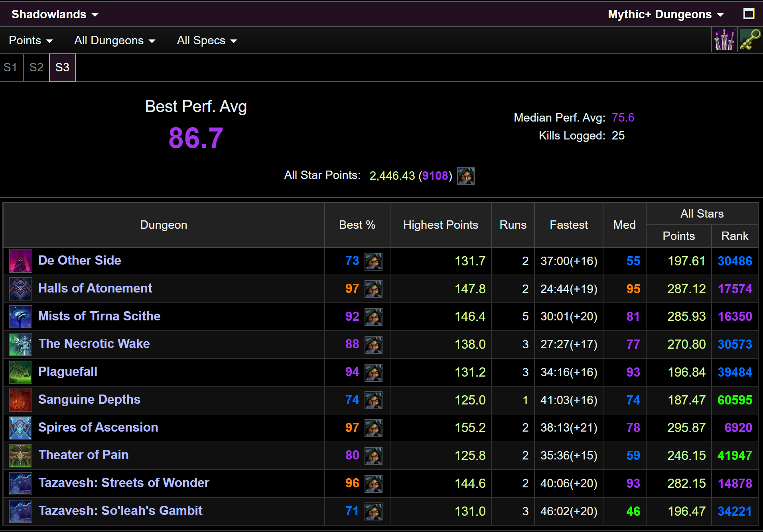The width and height of the screenshot is (763, 532).
Task: Open Tazavesh: So'leah's Gambit dungeon link
Action: (120, 510)
